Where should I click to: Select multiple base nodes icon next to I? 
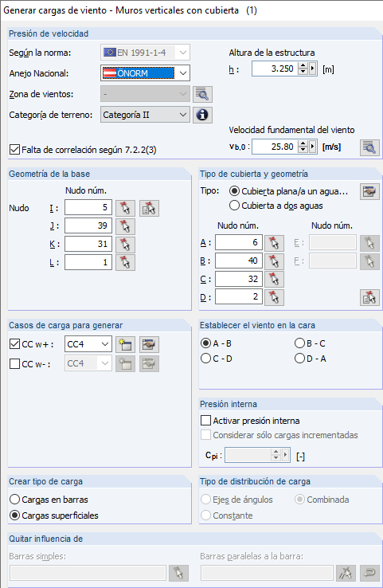pyautogui.click(x=149, y=208)
